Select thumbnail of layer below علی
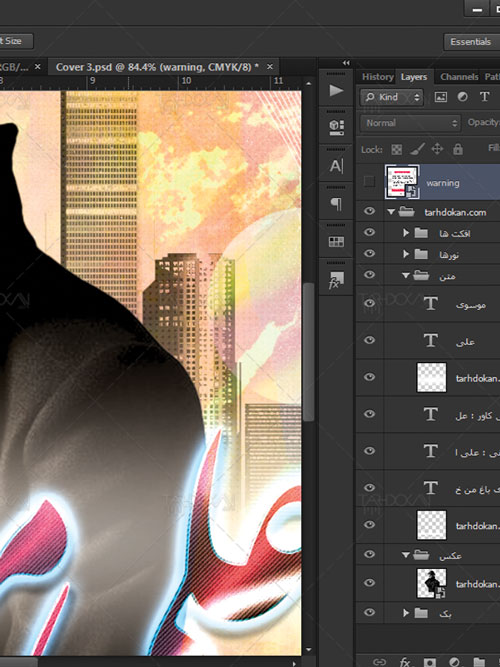This screenshot has height=667, width=500. point(431,377)
